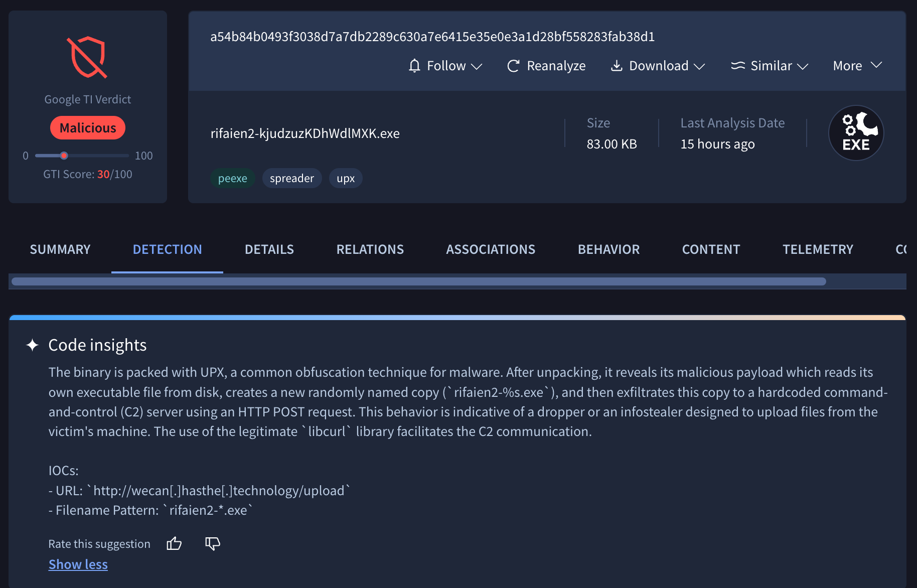Click the Download tray icon
The image size is (917, 588).
coord(617,66)
